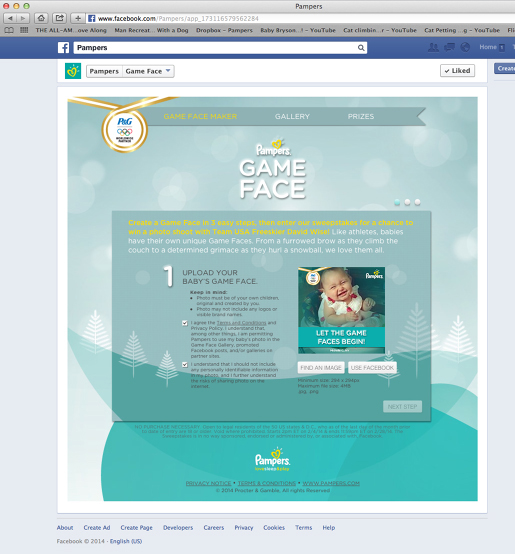Click the browser home icon
Screen dimensions: 515x554
tap(41, 18)
